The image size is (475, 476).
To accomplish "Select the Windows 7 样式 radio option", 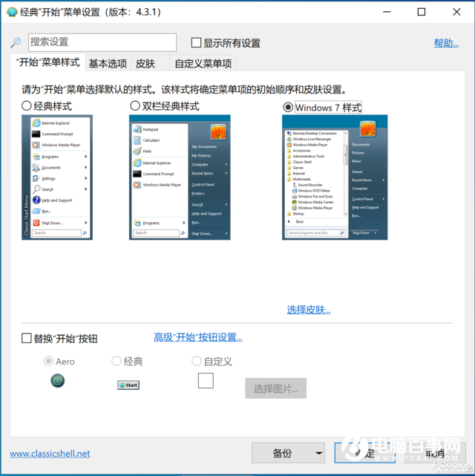I will pos(288,107).
